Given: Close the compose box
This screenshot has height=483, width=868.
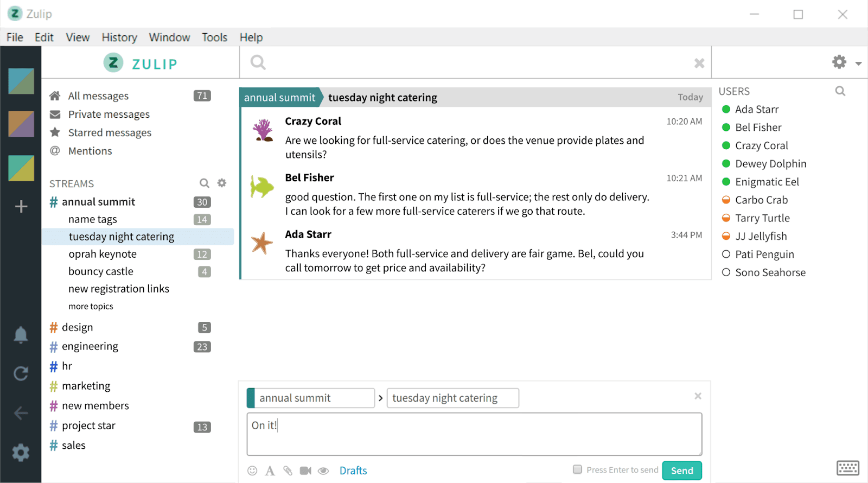Looking at the screenshot, I should pyautogui.click(x=698, y=396).
